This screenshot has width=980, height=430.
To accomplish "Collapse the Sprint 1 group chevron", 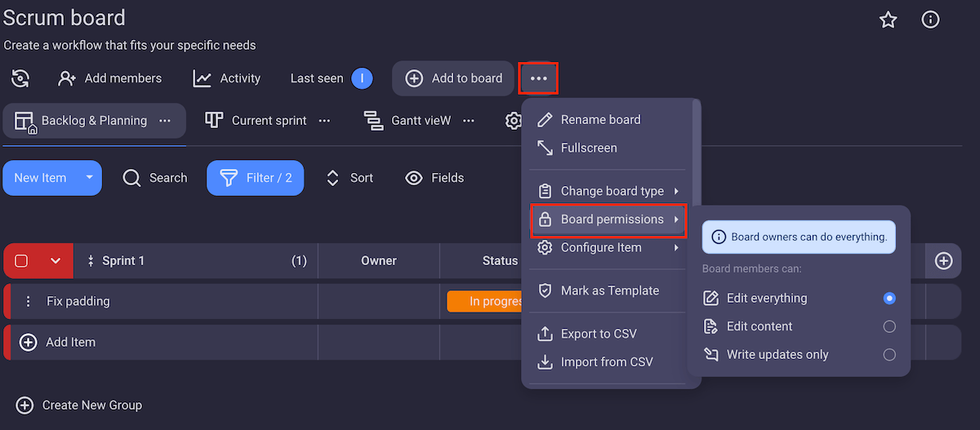I will [x=56, y=261].
